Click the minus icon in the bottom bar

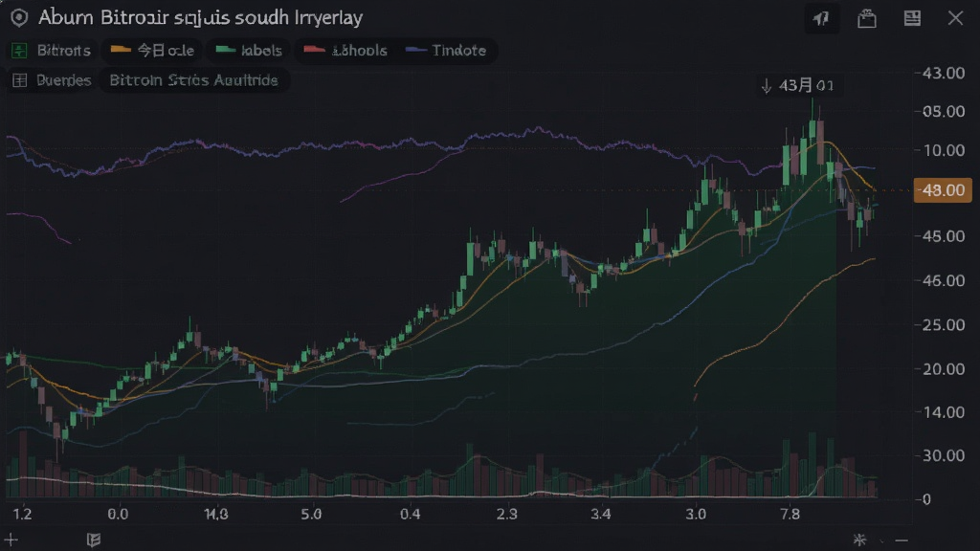point(902,540)
